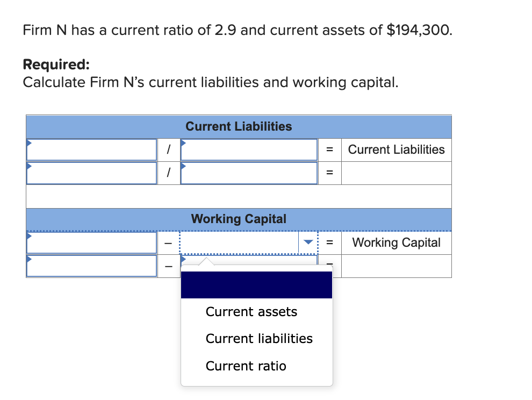Click the empty spacer row between the two tables
532x400 pixels.
click(239, 197)
